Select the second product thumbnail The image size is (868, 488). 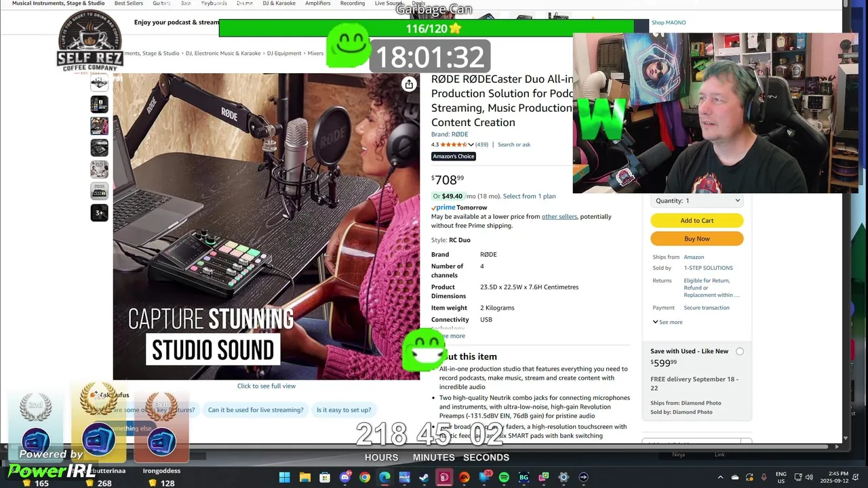click(x=99, y=104)
